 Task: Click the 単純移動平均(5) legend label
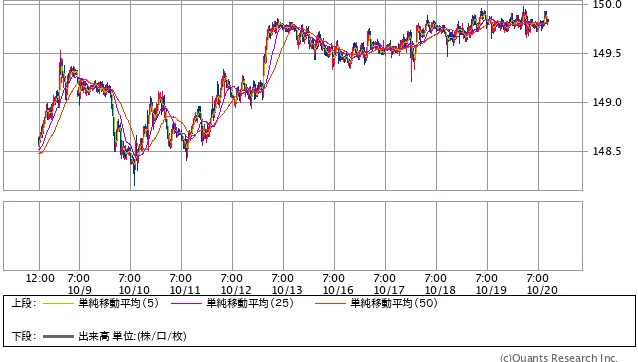point(118,303)
